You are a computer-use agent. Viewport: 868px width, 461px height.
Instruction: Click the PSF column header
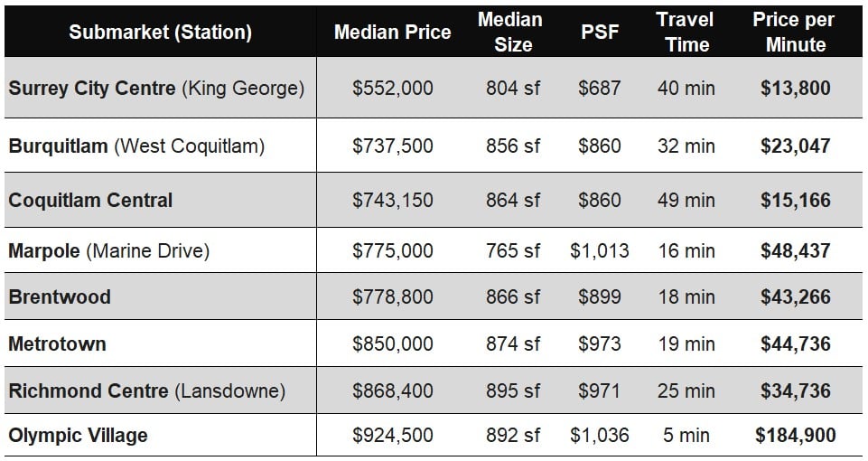600,33
